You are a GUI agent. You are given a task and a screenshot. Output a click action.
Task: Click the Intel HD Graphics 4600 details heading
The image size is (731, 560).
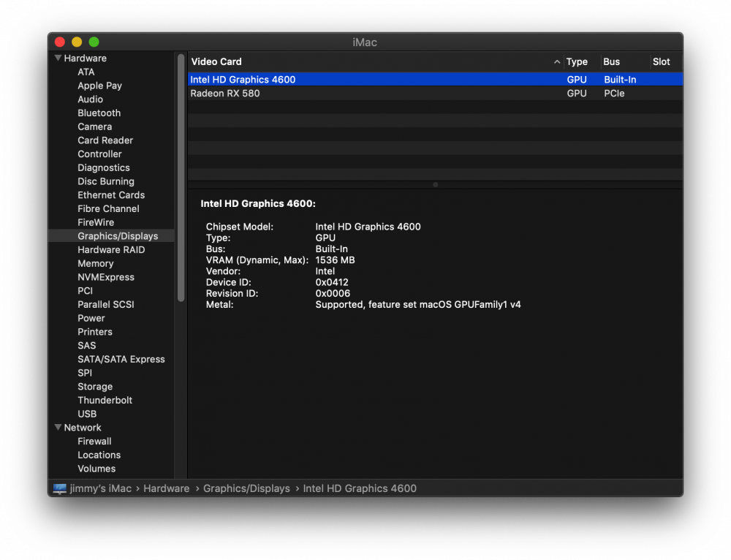(x=258, y=203)
